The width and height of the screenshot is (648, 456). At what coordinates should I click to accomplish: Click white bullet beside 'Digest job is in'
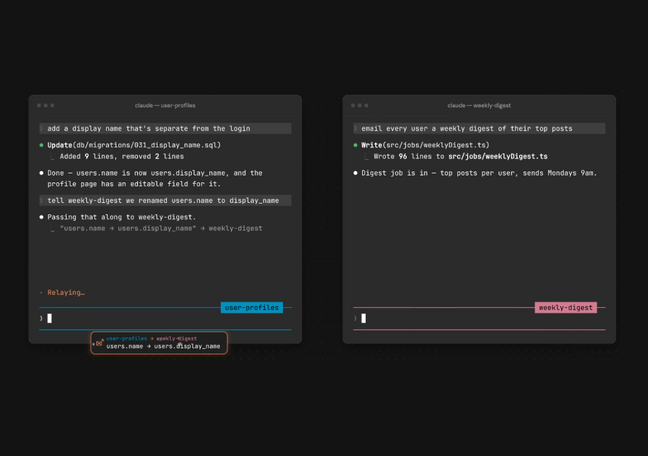(x=355, y=173)
